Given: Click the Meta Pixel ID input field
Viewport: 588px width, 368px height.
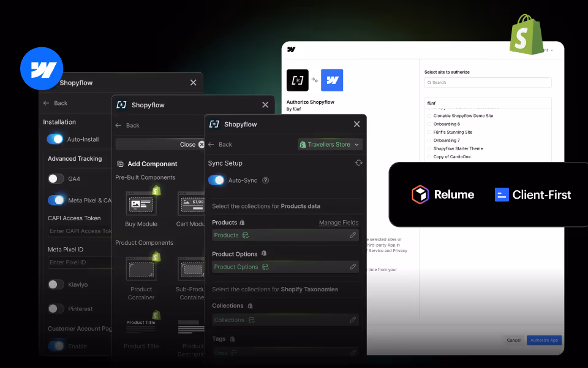Looking at the screenshot, I should [80, 262].
